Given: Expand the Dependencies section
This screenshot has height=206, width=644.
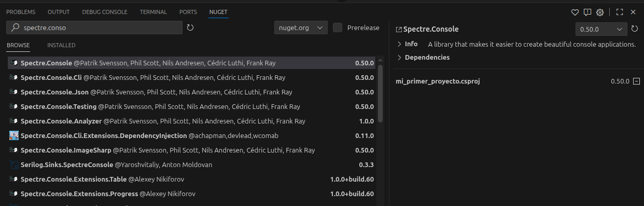Looking at the screenshot, I should tap(423, 58).
